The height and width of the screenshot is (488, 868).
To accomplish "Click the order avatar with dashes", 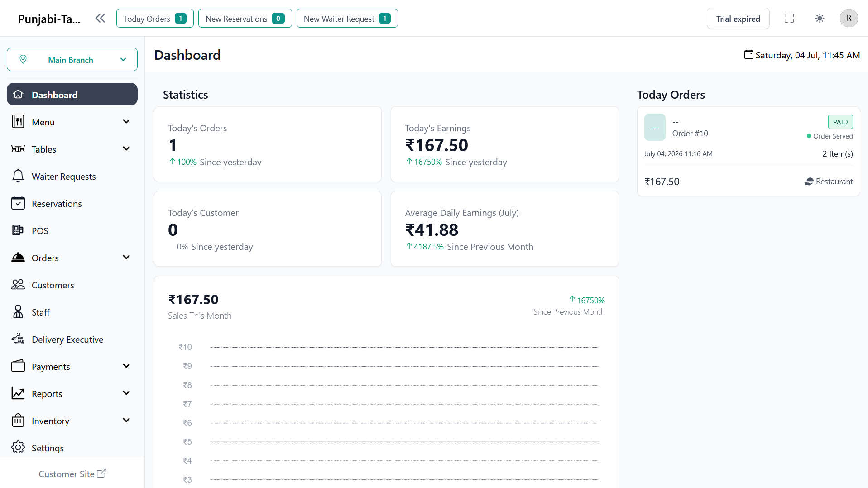I will [x=655, y=127].
